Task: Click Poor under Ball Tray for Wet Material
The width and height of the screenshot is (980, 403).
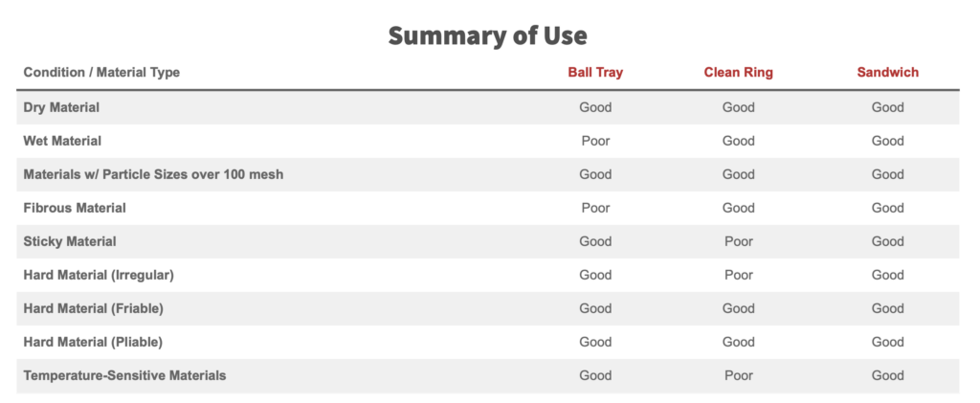Action: tap(595, 142)
